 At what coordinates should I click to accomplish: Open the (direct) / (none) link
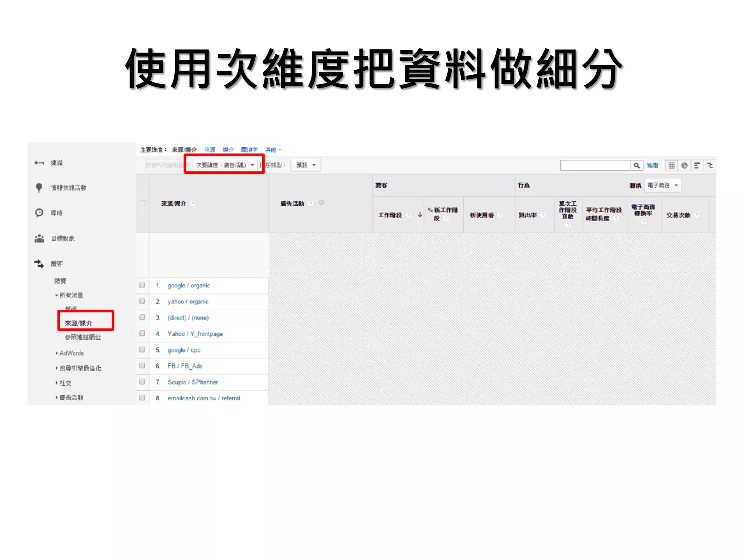point(188,318)
